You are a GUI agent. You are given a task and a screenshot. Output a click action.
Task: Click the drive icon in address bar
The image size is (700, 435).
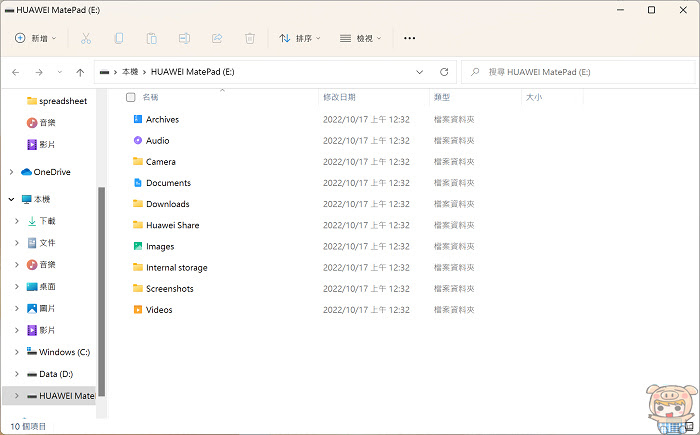click(104, 72)
